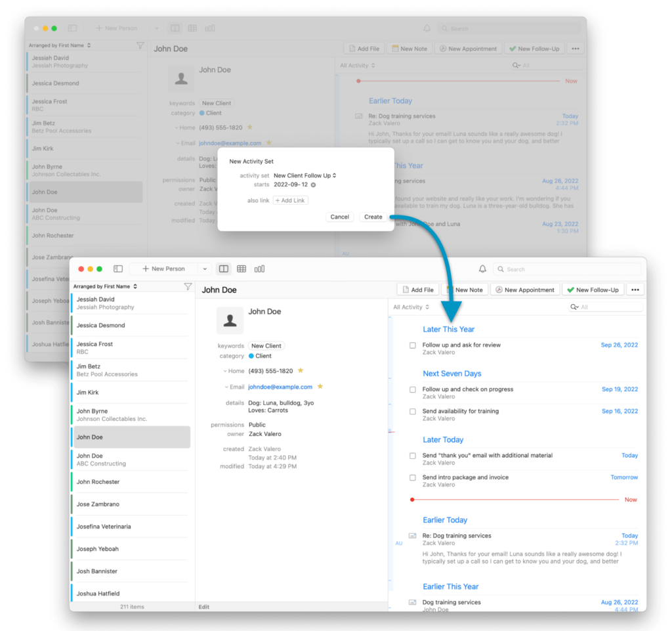Select split card view icon in front window

[x=224, y=269]
